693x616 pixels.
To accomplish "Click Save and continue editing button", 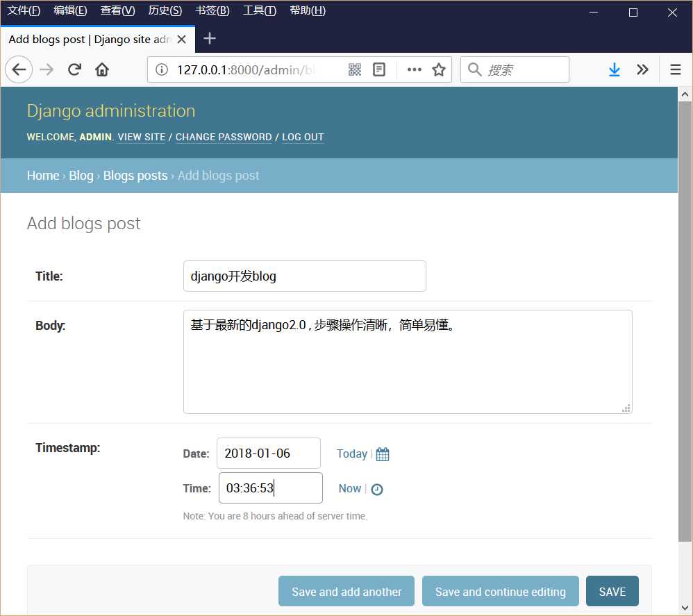I will click(500, 591).
